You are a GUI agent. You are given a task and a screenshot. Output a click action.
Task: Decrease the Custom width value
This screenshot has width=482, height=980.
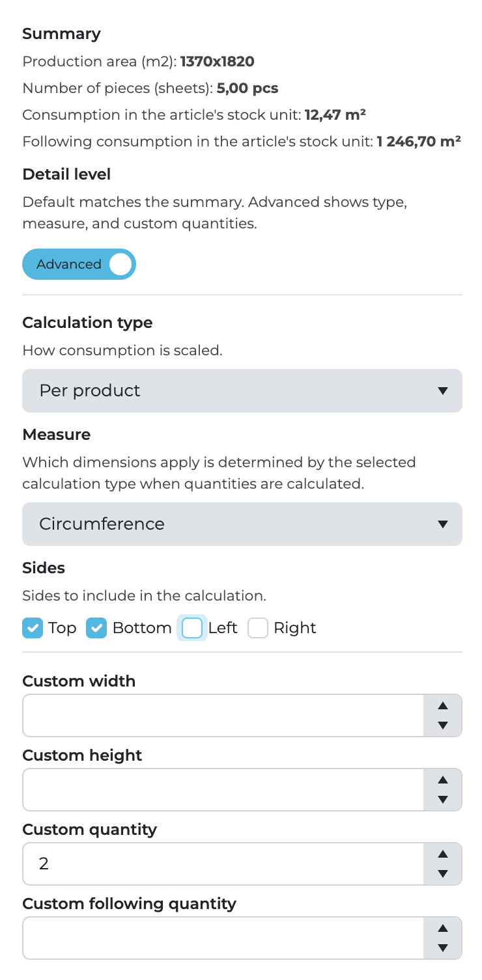443,725
